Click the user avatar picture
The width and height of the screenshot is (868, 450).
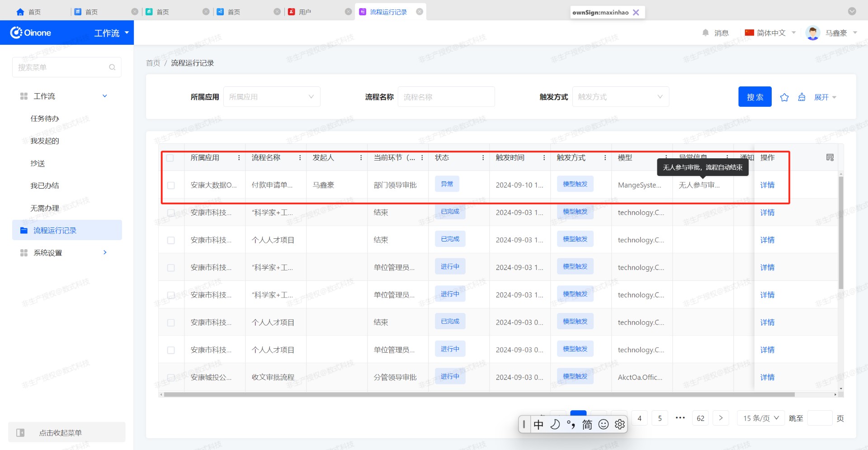click(x=813, y=33)
